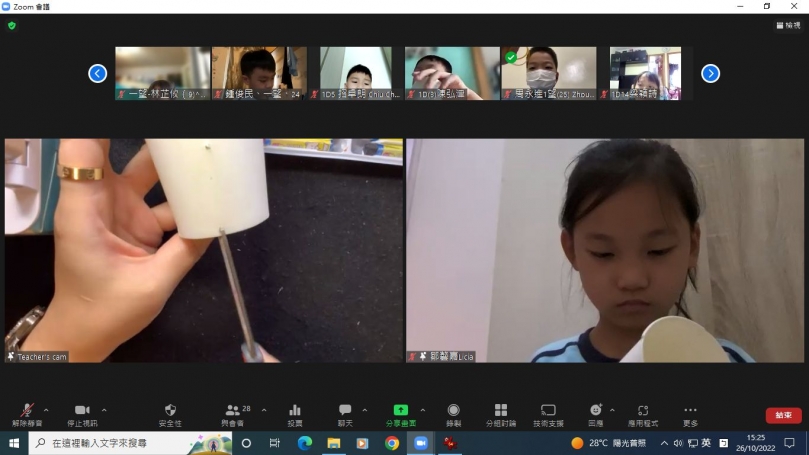The width and height of the screenshot is (809, 455).
Task: Open the Reactions smiley menu
Action: pyautogui.click(x=596, y=412)
